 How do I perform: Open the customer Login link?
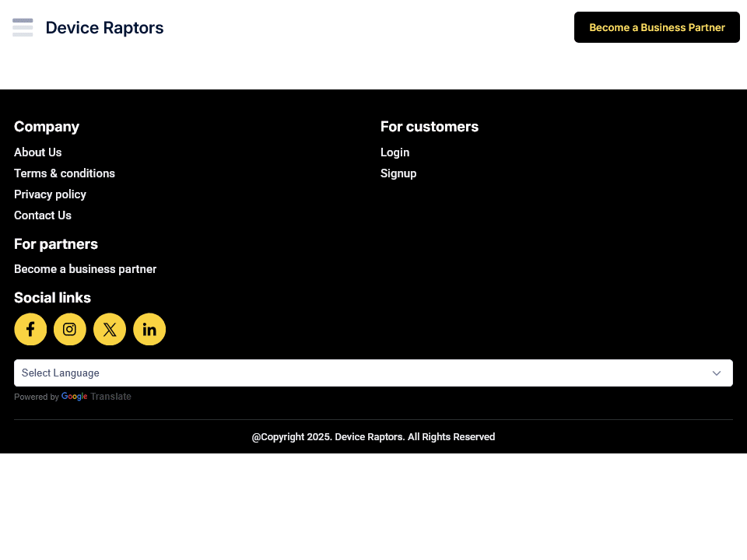pos(395,152)
